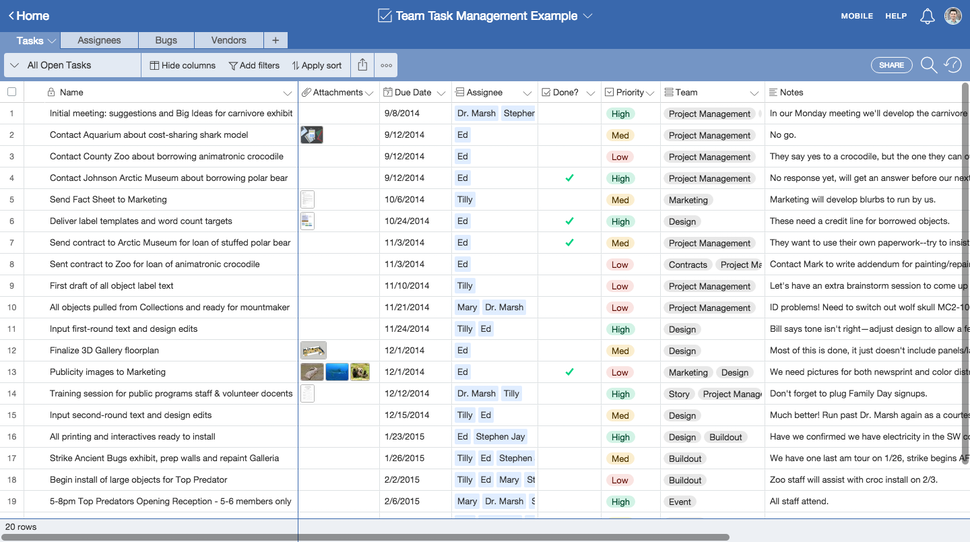Viewport: 970px width, 542px height.
Task: Click the High priority tag in row 1
Action: (620, 114)
